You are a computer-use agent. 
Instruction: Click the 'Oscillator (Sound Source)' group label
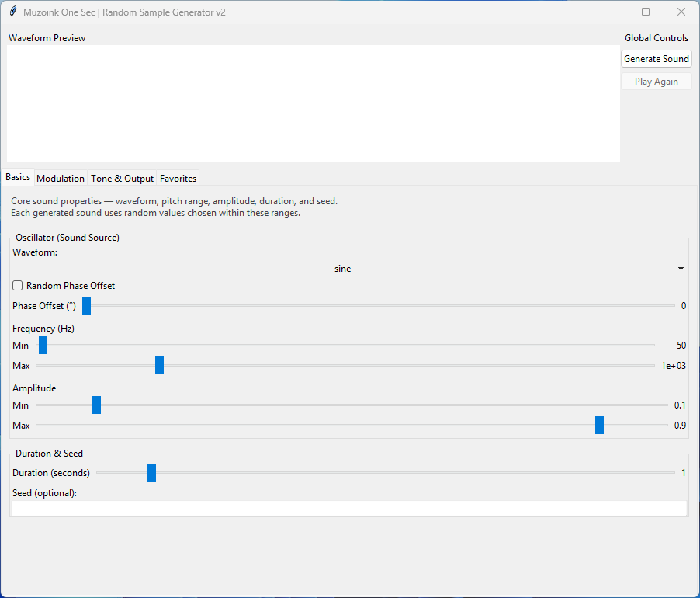(68, 238)
